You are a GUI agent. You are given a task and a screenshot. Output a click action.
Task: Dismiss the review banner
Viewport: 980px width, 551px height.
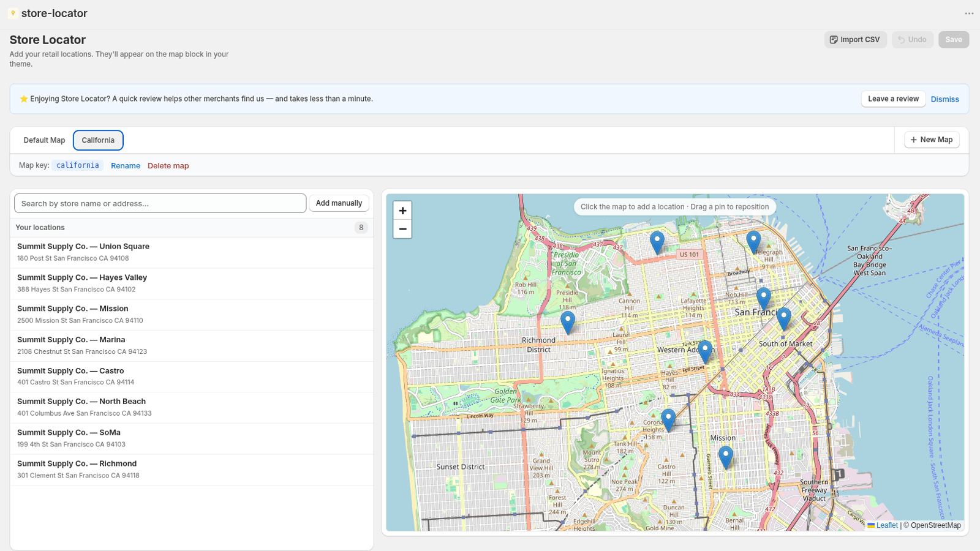[x=944, y=99]
